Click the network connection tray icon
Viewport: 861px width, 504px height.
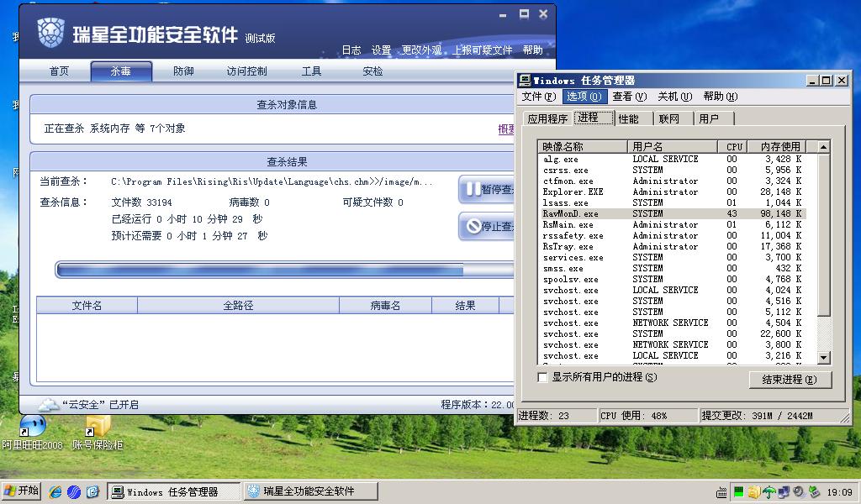click(784, 492)
